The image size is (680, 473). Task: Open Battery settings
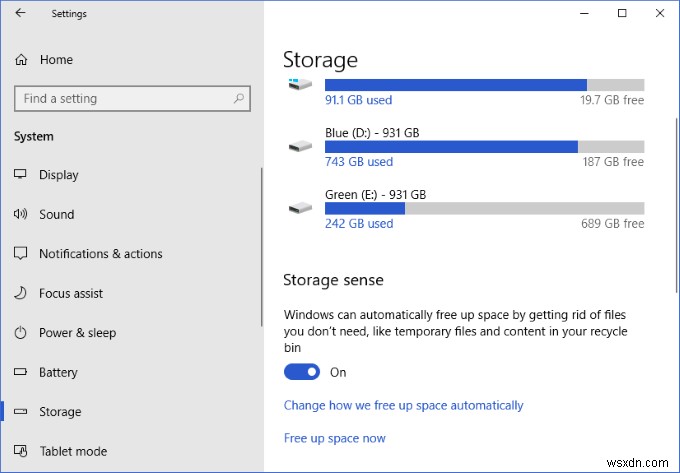58,372
